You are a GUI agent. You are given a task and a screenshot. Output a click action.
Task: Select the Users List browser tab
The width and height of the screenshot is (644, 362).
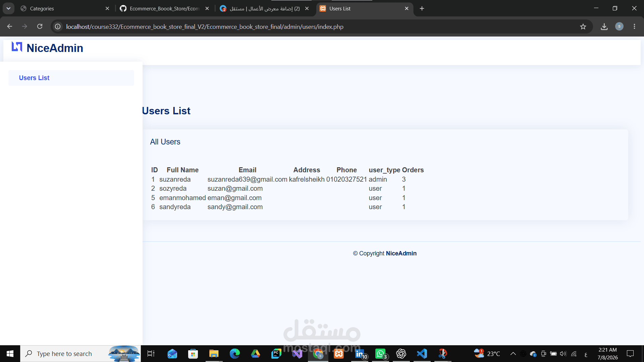(x=364, y=8)
